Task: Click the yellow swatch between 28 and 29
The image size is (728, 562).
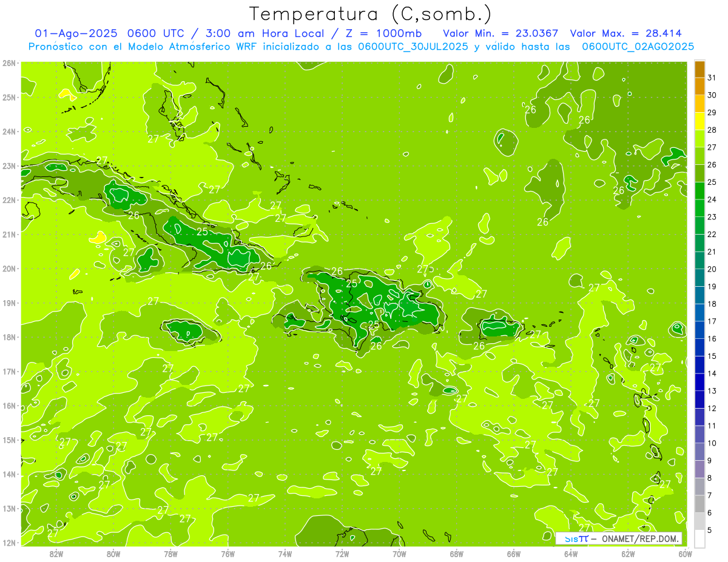Action: pyautogui.click(x=699, y=121)
